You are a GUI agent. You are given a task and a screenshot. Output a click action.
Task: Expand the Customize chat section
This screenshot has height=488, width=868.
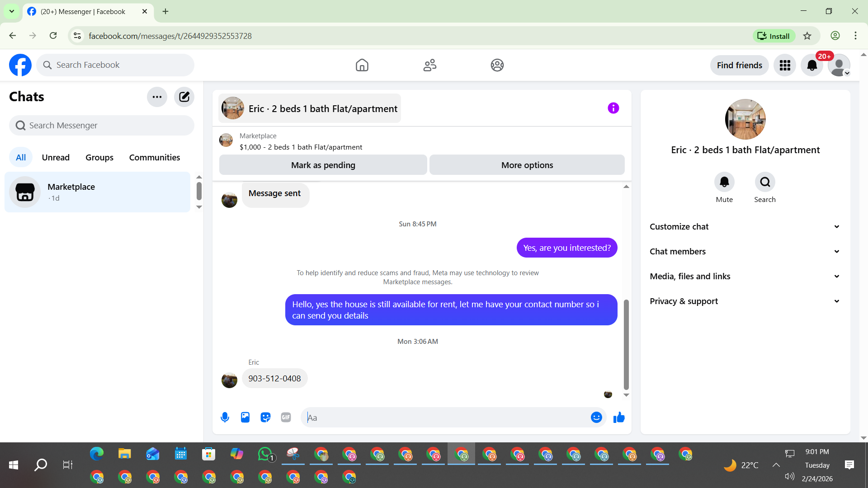pyautogui.click(x=745, y=227)
